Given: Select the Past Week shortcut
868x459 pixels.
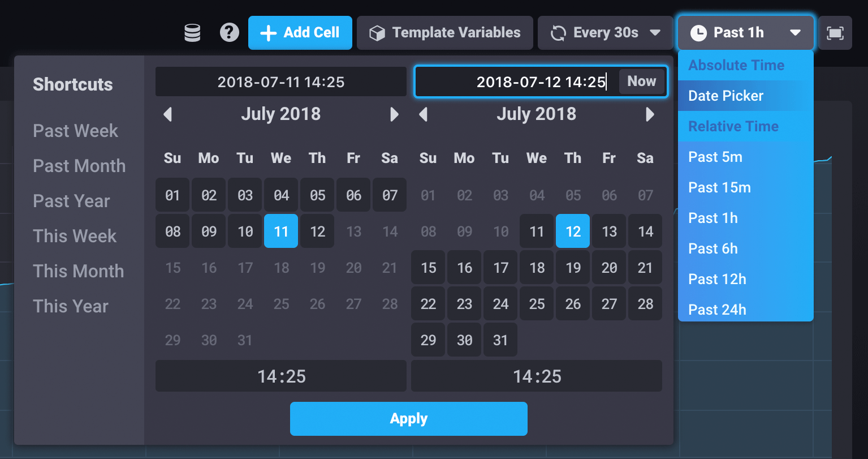Looking at the screenshot, I should [x=75, y=131].
